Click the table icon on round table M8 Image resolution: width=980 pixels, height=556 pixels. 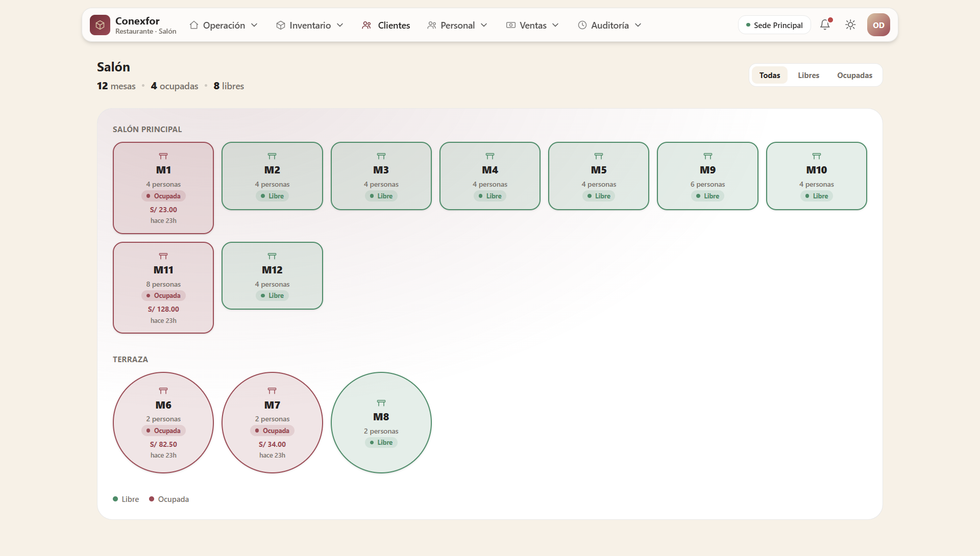coord(381,403)
